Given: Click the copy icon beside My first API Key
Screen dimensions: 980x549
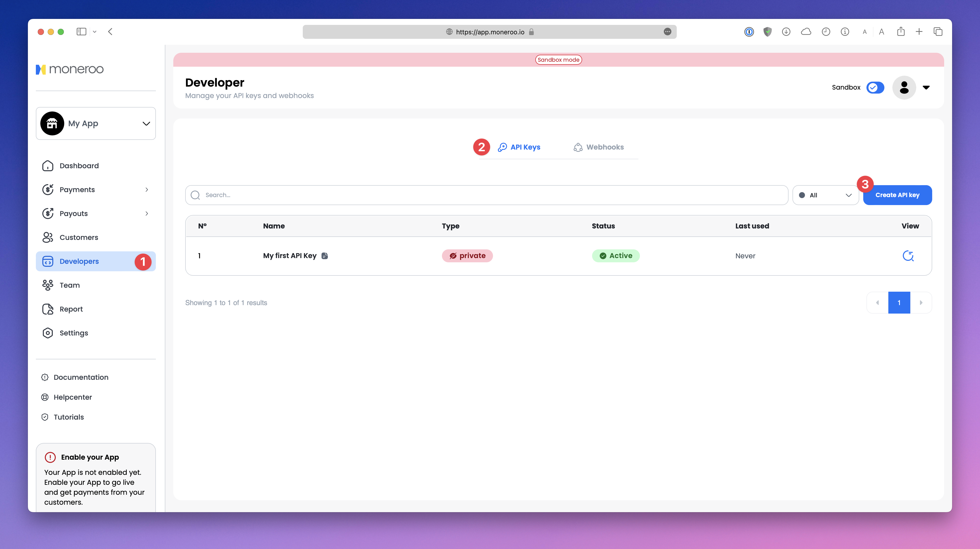Looking at the screenshot, I should 324,256.
